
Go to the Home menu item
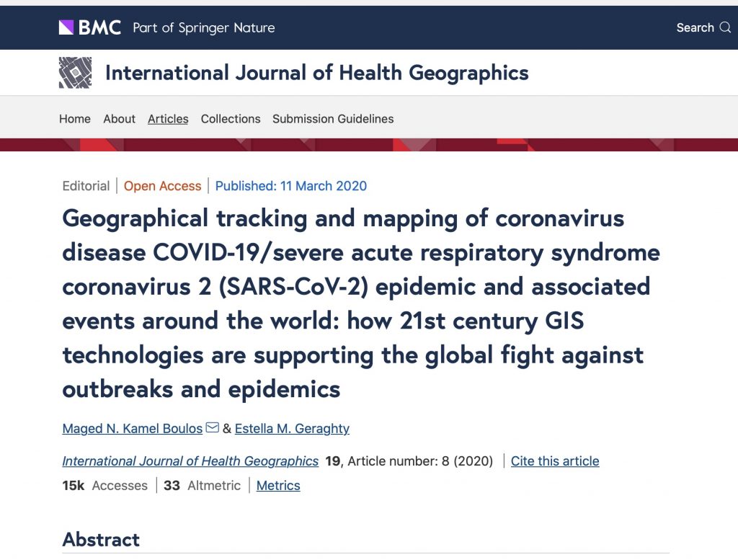(75, 119)
